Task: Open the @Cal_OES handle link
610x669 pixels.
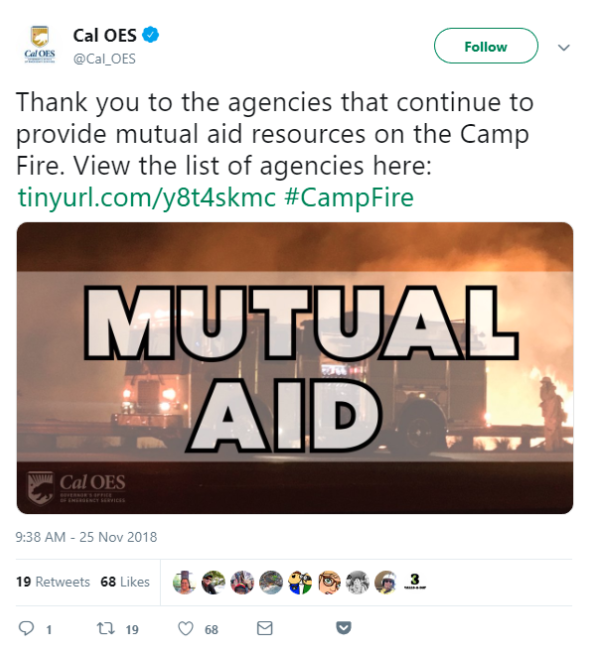Action: point(105,59)
